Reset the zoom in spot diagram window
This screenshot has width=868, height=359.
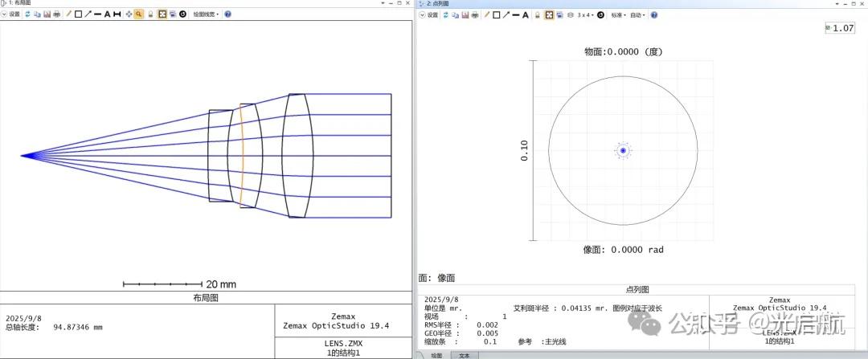(x=600, y=15)
